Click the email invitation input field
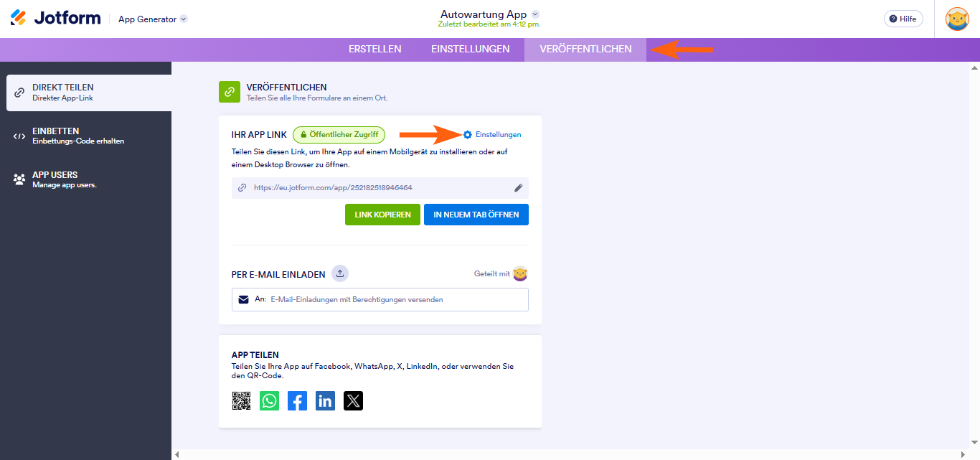Viewport: 980px width, 460px height. coord(380,299)
